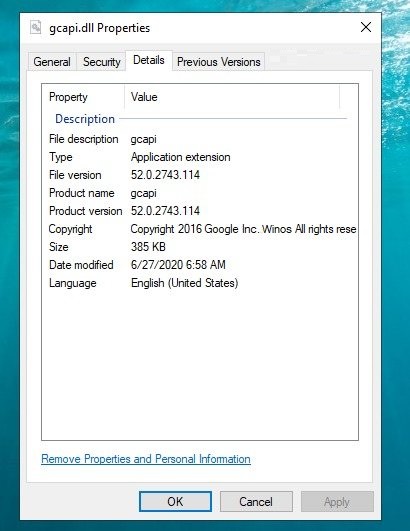Select the Date modified row
This screenshot has height=531, width=410.
point(200,264)
